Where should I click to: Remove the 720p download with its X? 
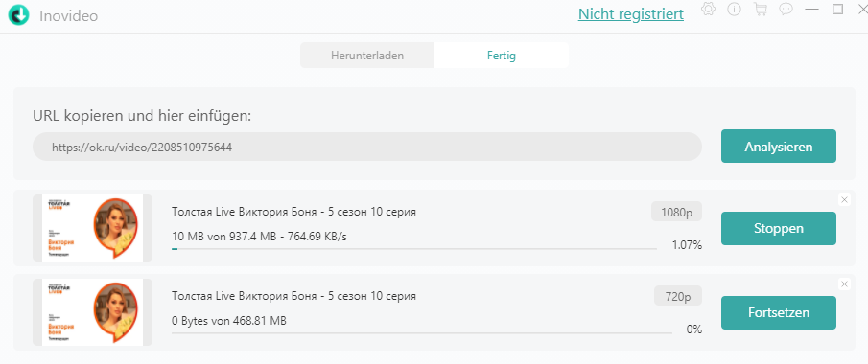(x=844, y=284)
